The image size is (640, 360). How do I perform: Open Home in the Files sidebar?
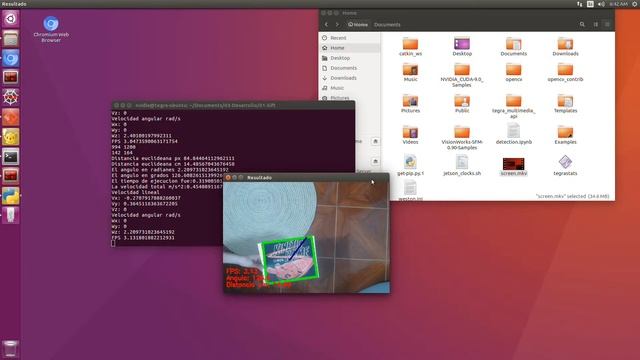349,48
